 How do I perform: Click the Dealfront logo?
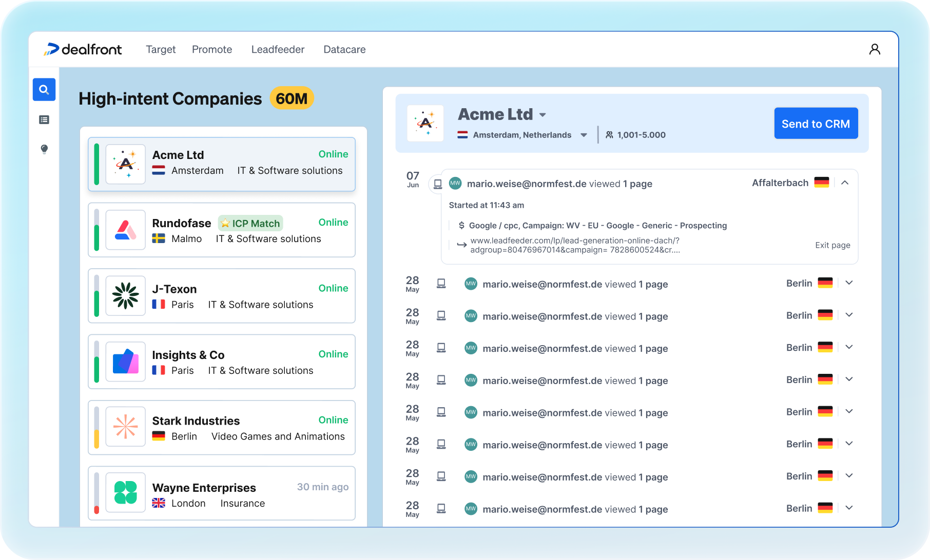click(83, 49)
